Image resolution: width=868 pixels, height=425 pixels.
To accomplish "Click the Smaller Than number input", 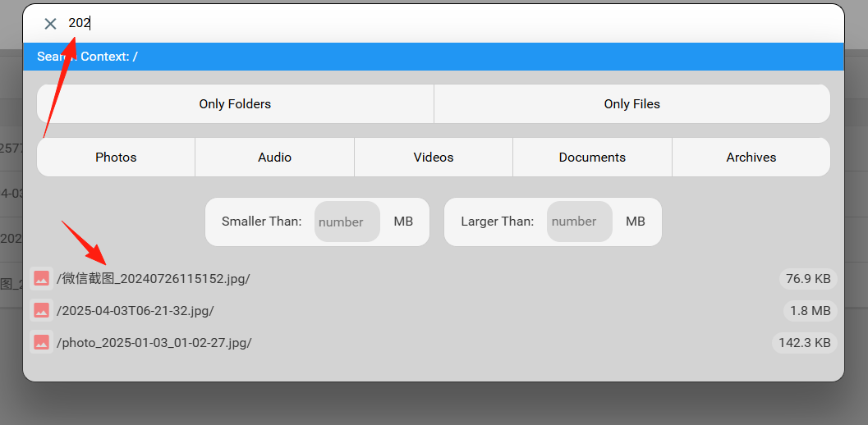I will [x=347, y=222].
